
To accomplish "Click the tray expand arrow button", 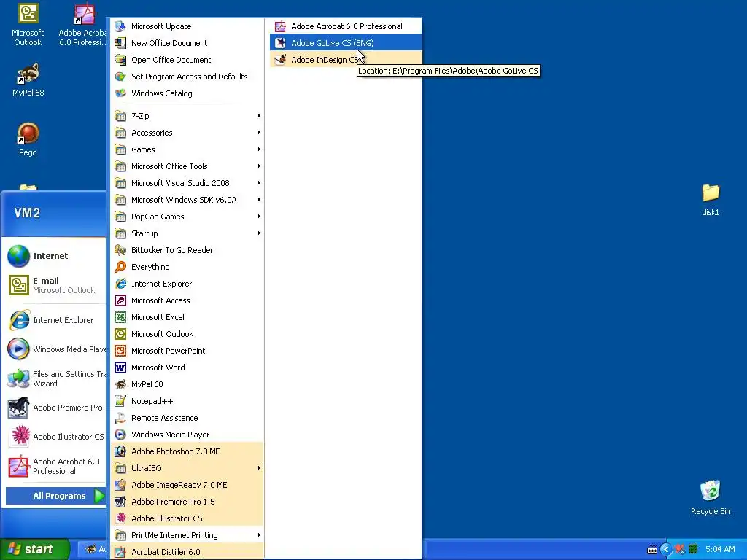I will point(666,550).
